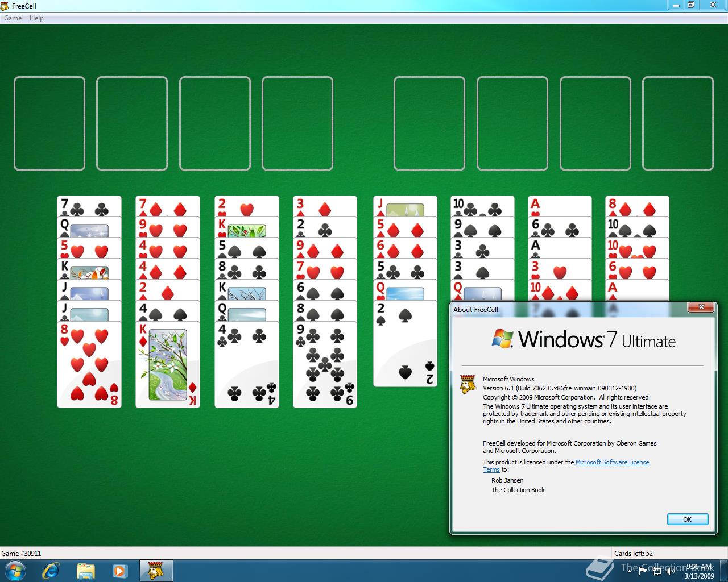728x582 pixels.
Task: Click the 9 of spades card
Action: click(x=482, y=227)
